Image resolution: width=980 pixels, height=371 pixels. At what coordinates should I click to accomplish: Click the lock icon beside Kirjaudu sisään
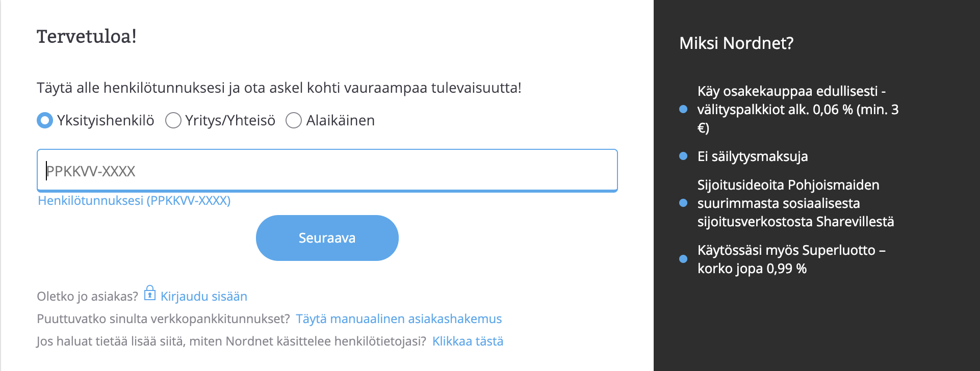149,294
